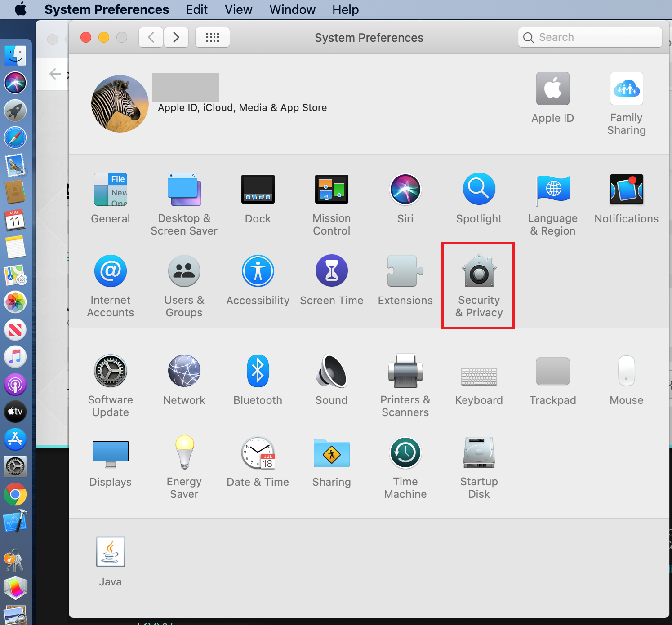Image resolution: width=672 pixels, height=625 pixels.
Task: Open App Store from the Dock
Action: coord(15,439)
